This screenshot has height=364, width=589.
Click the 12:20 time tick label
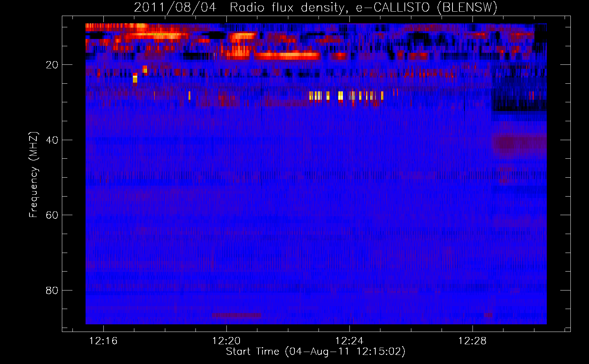pos(226,341)
